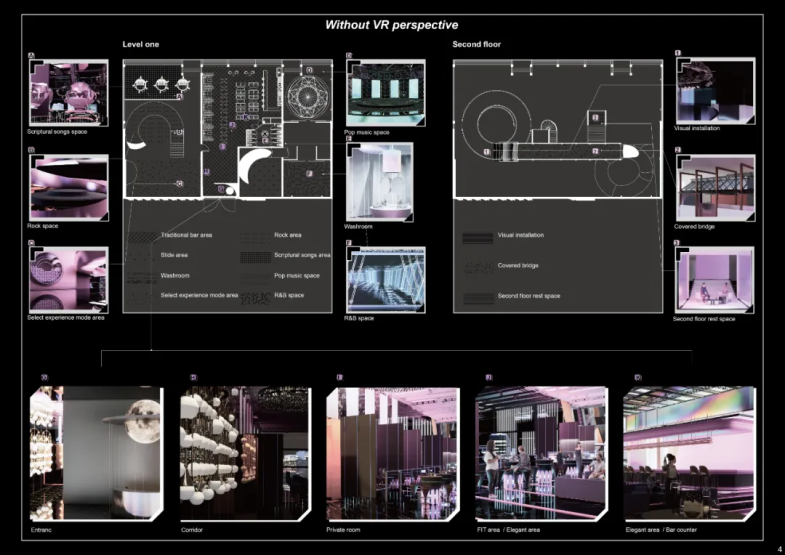The width and height of the screenshot is (785, 555).
Task: Select the Corridor render image
Action: [x=245, y=453]
